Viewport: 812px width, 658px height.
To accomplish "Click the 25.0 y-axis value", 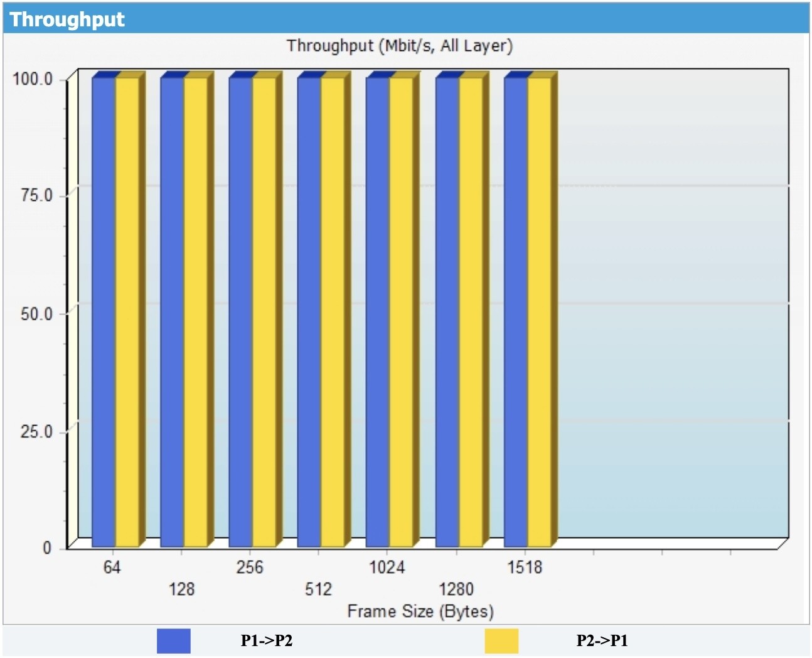I will [x=36, y=431].
